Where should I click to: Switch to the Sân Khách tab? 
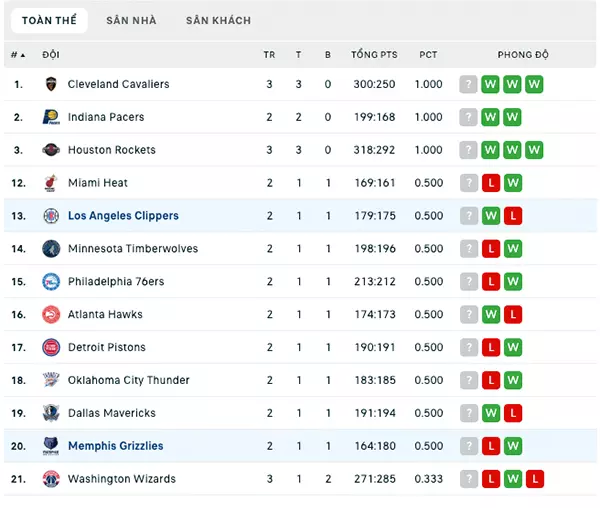(x=218, y=20)
